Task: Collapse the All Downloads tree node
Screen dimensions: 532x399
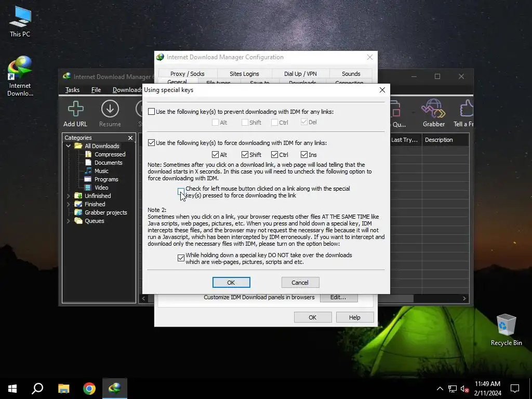Action: [68, 146]
